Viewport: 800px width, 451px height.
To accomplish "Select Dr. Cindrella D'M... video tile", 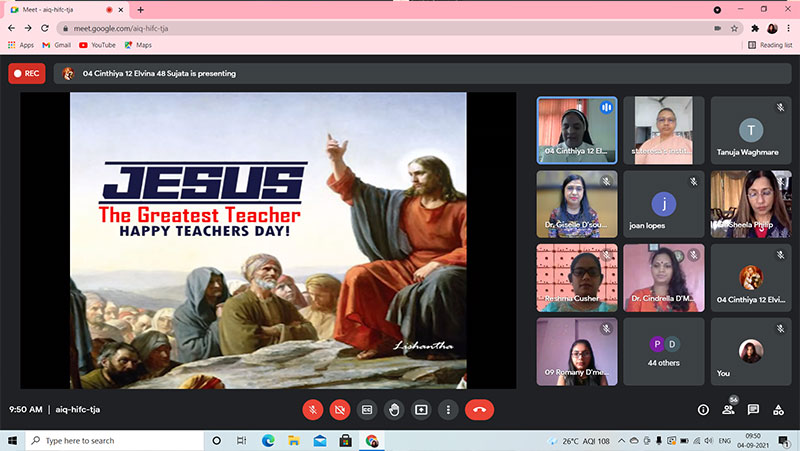I will pos(663,278).
